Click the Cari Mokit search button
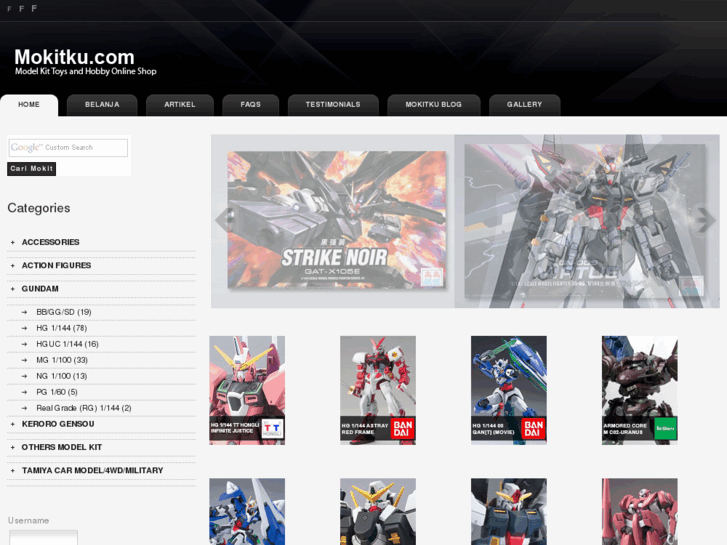The width and height of the screenshot is (727, 545). coord(32,169)
